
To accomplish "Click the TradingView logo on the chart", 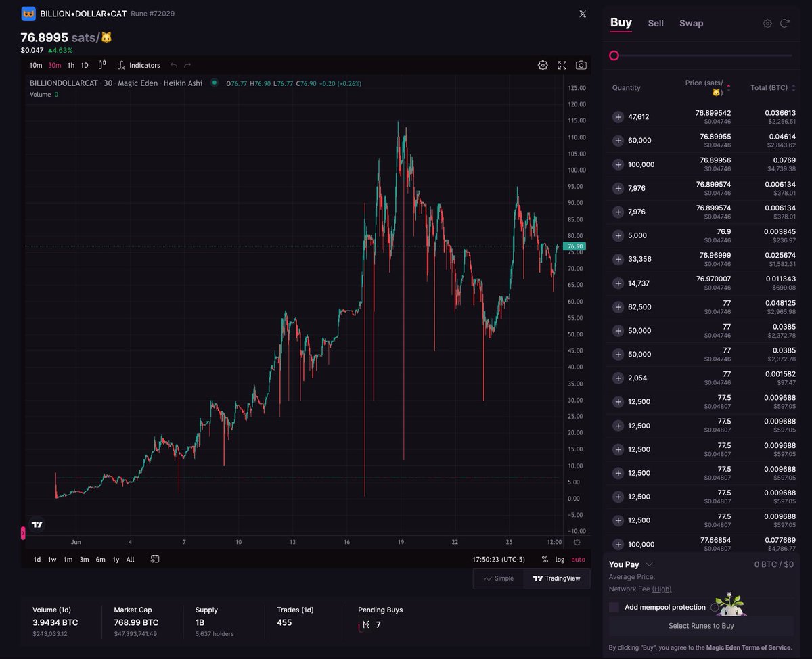I will [37, 524].
